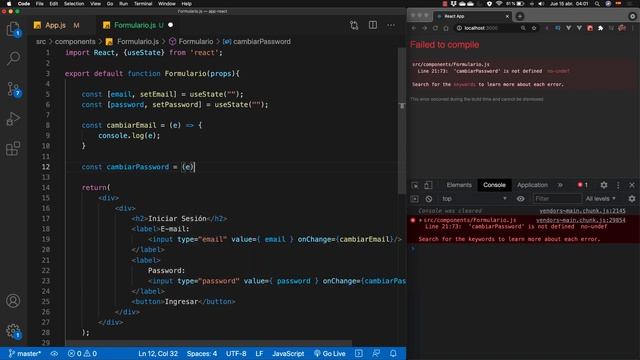
Task: Open the Extensions view
Action: 13,149
